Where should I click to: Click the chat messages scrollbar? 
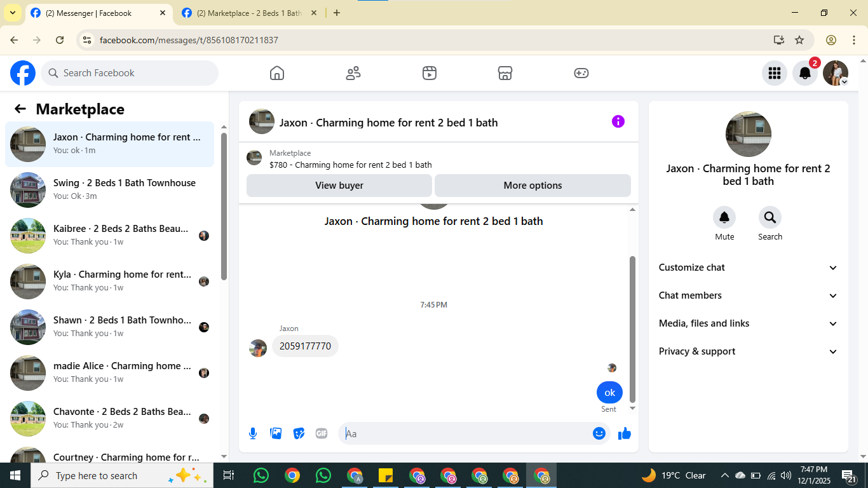632,329
